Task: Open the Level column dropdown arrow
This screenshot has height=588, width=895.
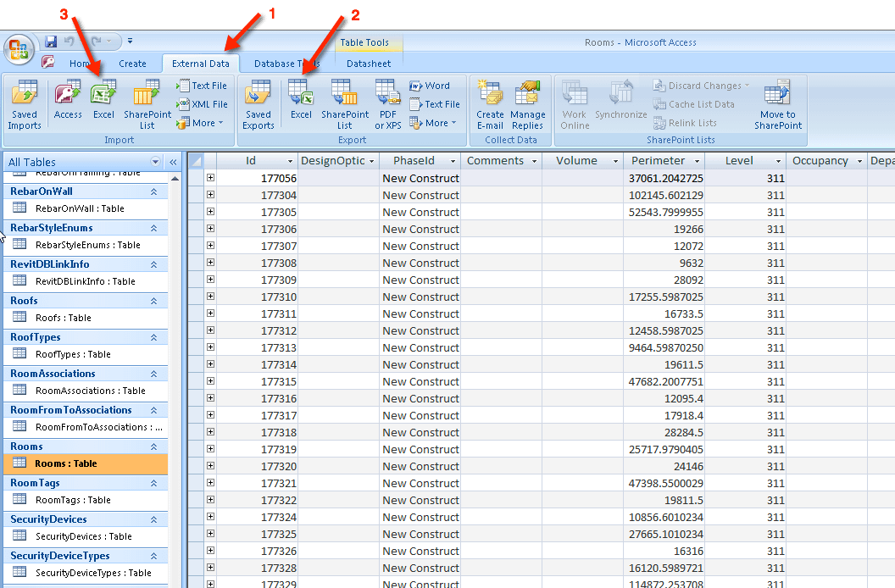Action: coord(778,162)
